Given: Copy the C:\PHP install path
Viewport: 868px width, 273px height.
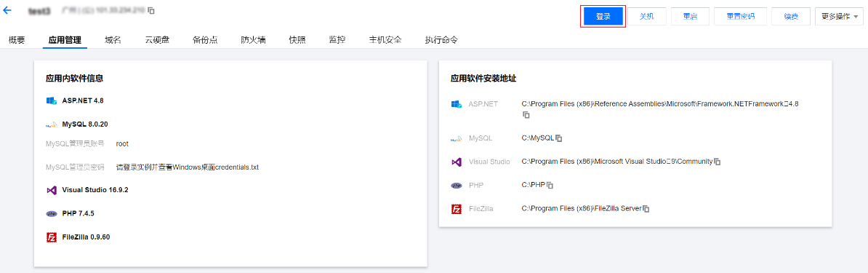Looking at the screenshot, I should pos(550,186).
